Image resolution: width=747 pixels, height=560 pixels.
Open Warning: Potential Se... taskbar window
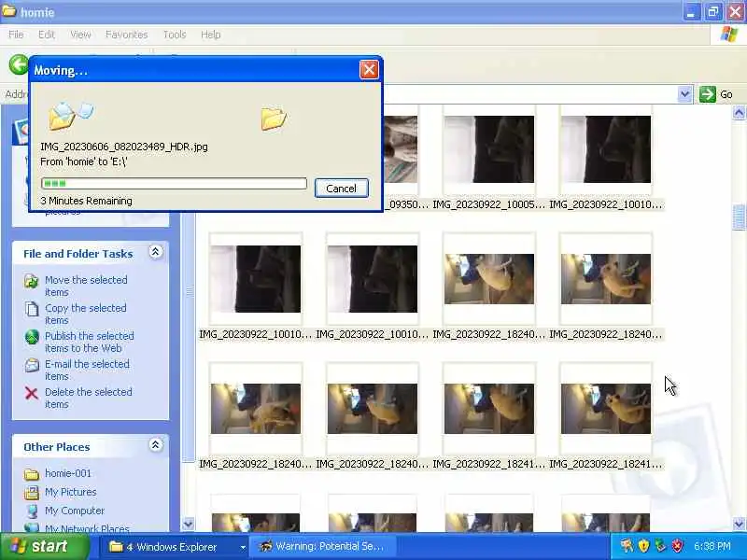(321, 547)
